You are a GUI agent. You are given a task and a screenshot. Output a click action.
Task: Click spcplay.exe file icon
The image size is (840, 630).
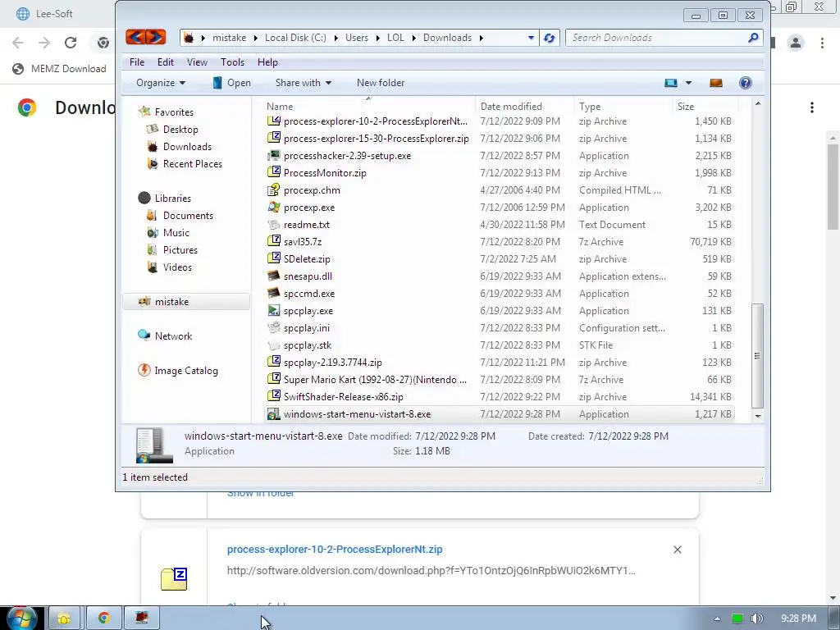(274, 310)
